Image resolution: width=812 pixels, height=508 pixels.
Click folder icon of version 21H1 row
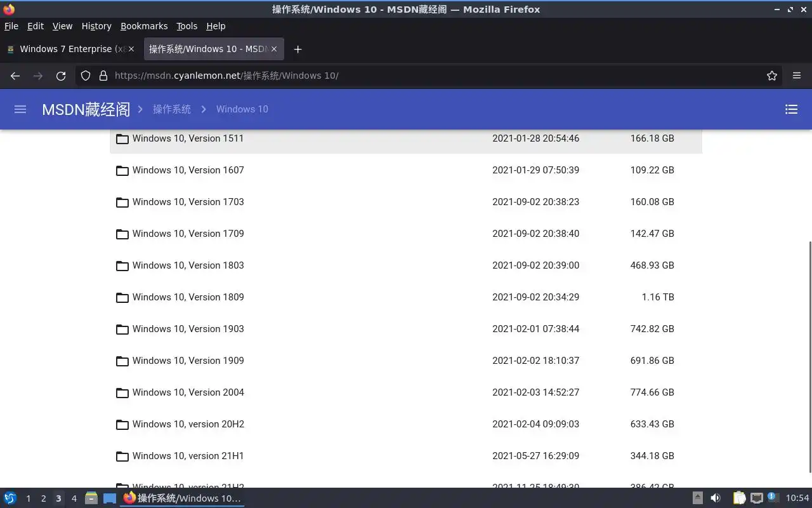122,456
